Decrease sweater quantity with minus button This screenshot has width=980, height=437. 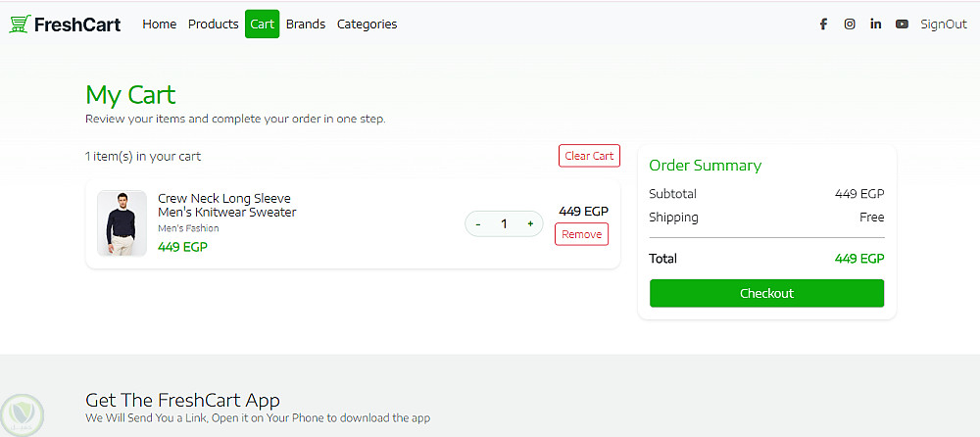click(478, 224)
